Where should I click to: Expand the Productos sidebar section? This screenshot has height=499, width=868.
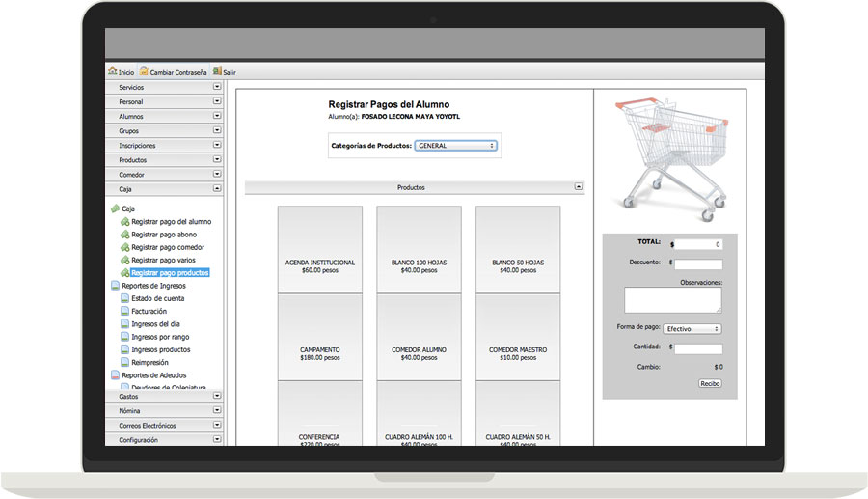[x=217, y=159]
